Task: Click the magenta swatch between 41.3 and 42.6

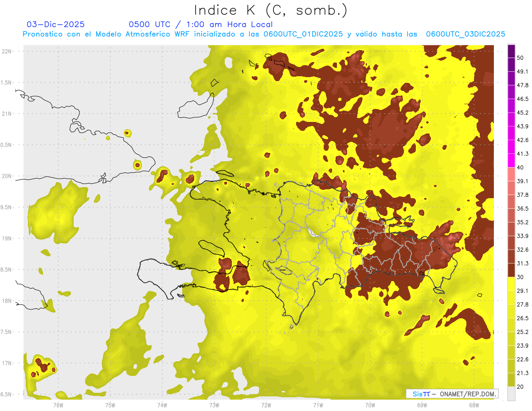Action: pos(511,147)
